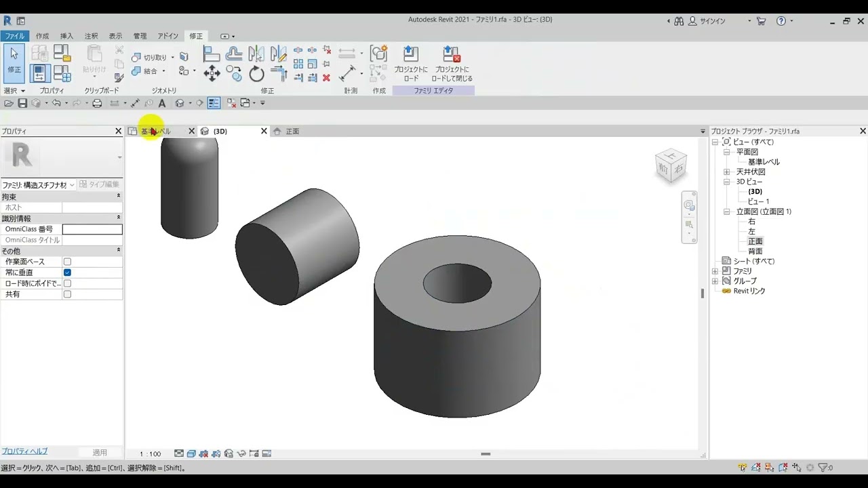Open the 作成 ribbon tab
Viewport: 868px width, 488px height.
pos(43,36)
